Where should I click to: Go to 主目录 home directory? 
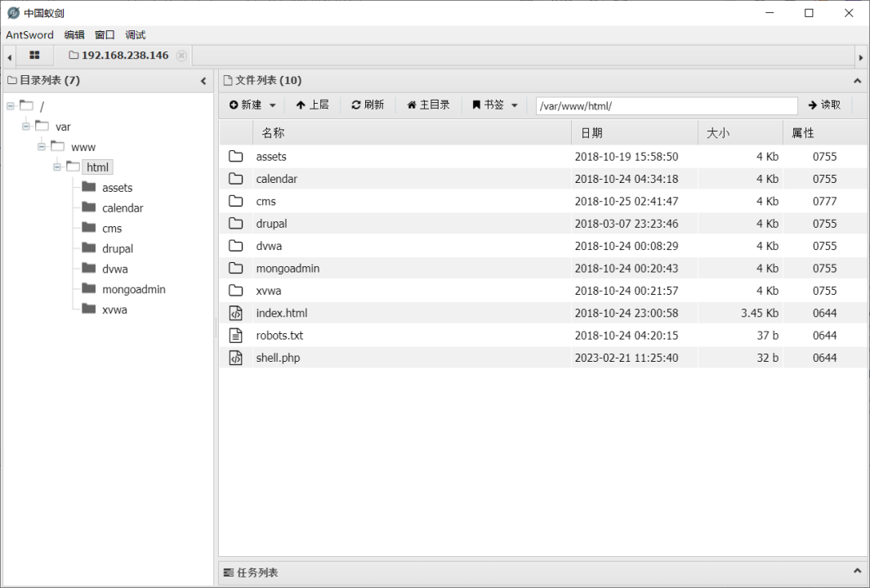428,105
